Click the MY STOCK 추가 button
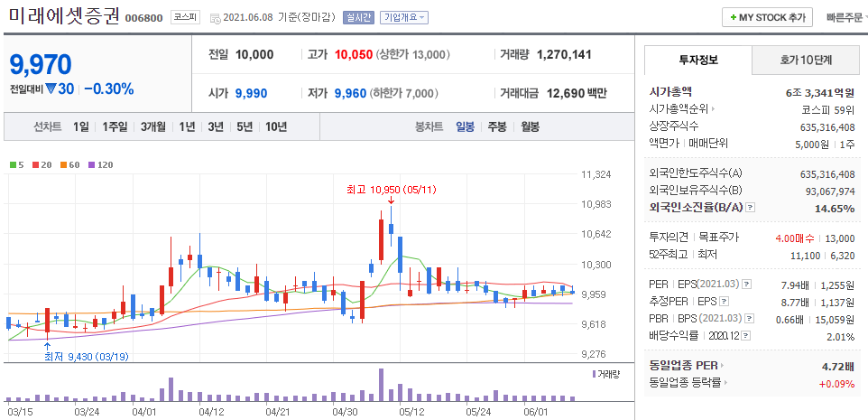This screenshot has width=868, height=420. 767,17
